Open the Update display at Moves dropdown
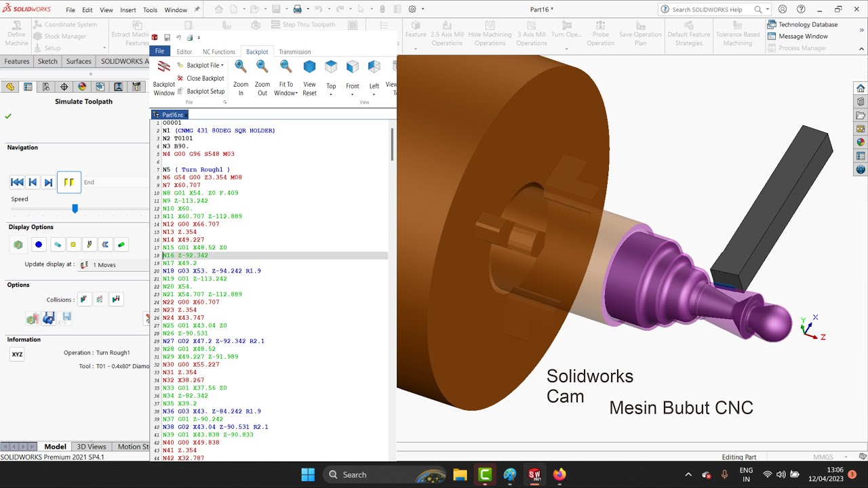Viewport: 868px width, 488px height. tap(113, 265)
